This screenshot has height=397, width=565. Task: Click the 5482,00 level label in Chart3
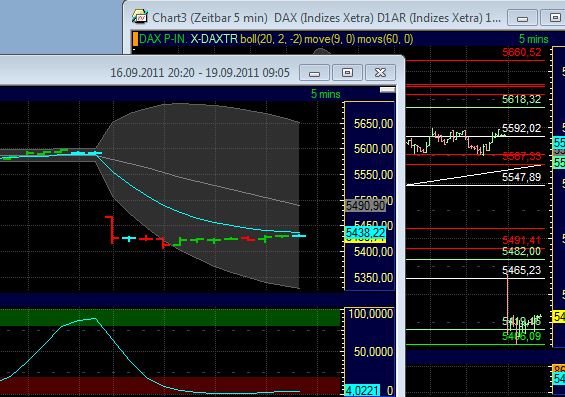pos(522,251)
